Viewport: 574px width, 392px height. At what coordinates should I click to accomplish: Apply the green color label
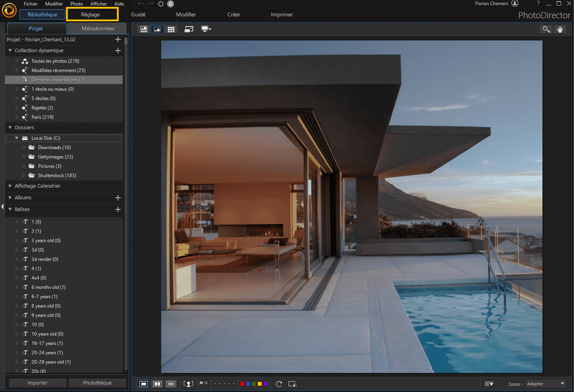[x=254, y=384]
